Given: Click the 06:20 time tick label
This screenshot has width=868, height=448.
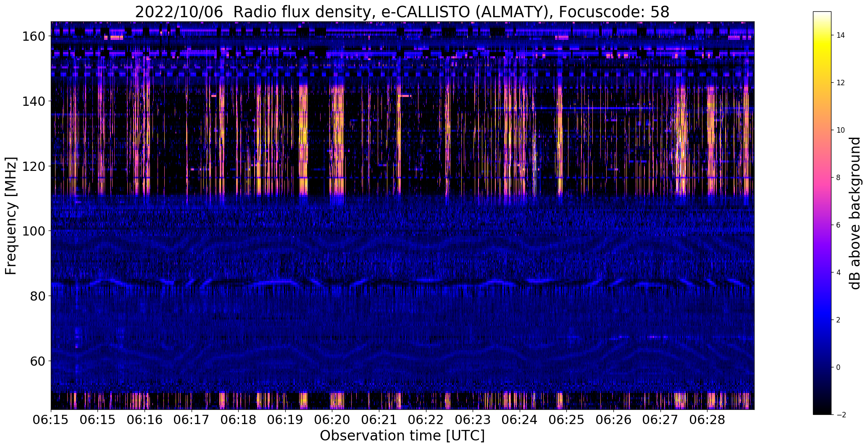Looking at the screenshot, I should click(332, 420).
